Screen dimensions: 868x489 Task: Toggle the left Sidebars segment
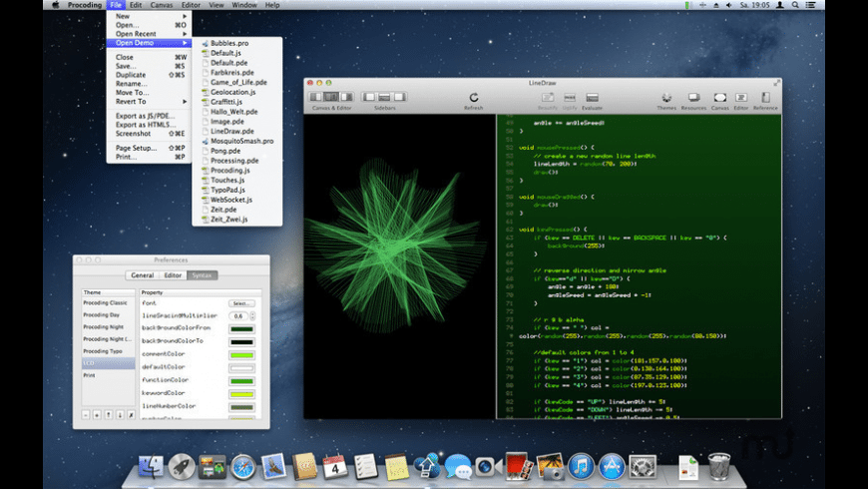[x=369, y=97]
